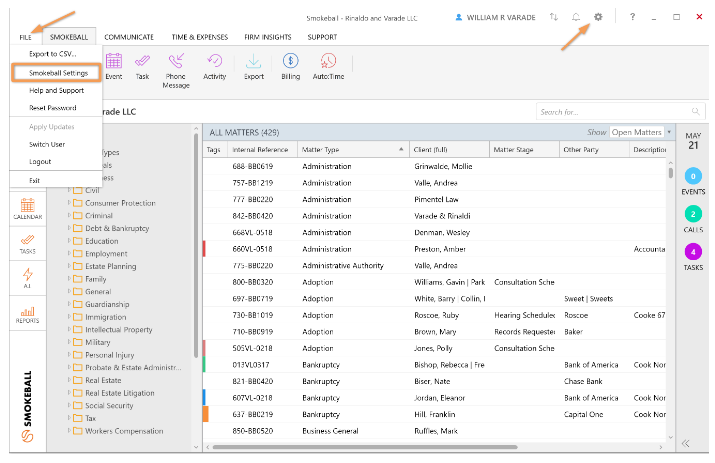Open the lightning bolt sidebar icon

[27, 278]
